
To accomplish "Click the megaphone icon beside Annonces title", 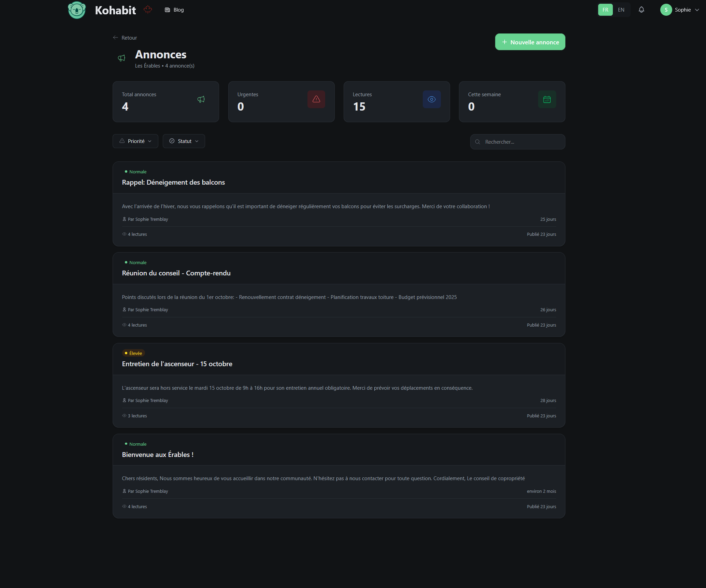I will [x=121, y=58].
